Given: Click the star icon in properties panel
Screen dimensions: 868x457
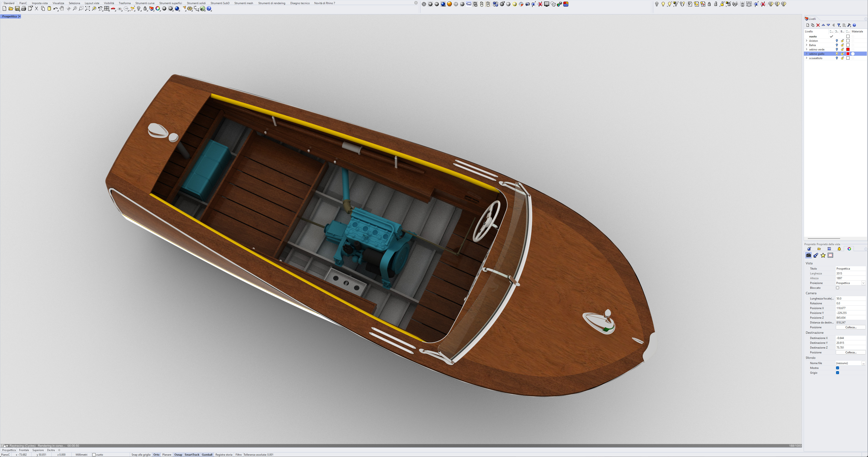Looking at the screenshot, I should pyautogui.click(x=823, y=255).
